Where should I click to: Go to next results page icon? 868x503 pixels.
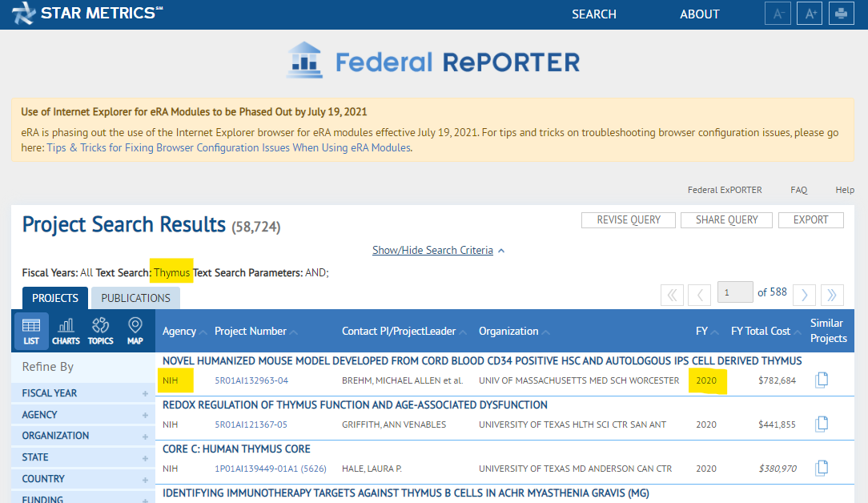pos(804,295)
